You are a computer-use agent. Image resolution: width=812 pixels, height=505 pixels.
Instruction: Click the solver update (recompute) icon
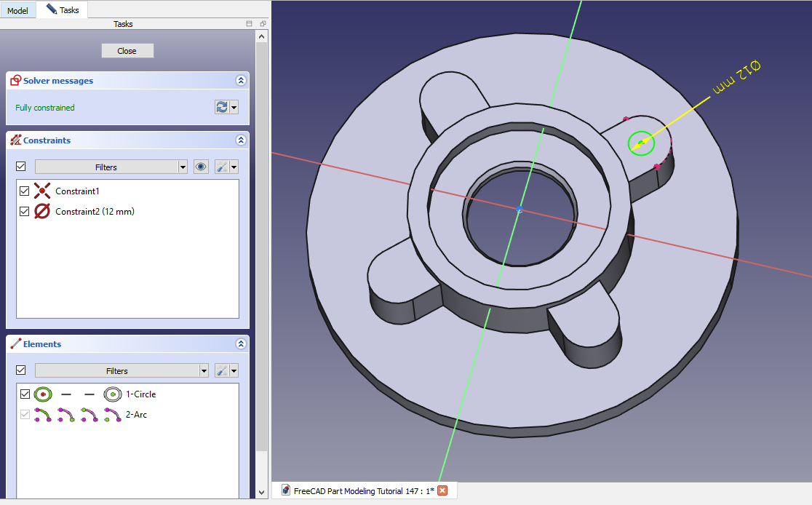[x=222, y=108]
